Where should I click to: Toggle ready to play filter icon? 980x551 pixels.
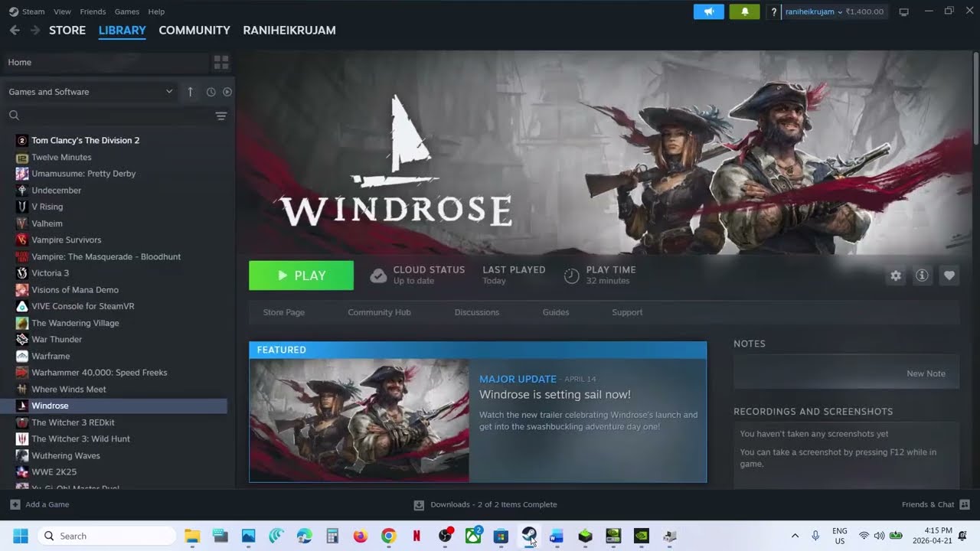coord(227,92)
